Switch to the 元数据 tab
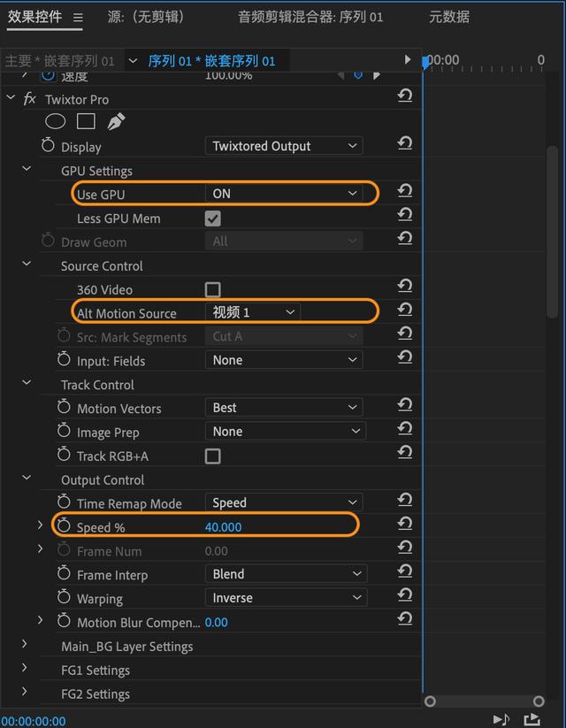Viewport: 566px width, 728px height. (449, 17)
